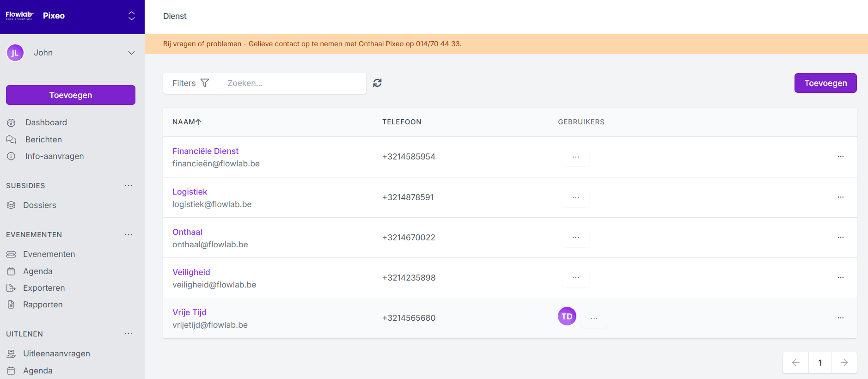Click the refresh list icon
Viewport: 868px width, 379px height.
pos(377,83)
